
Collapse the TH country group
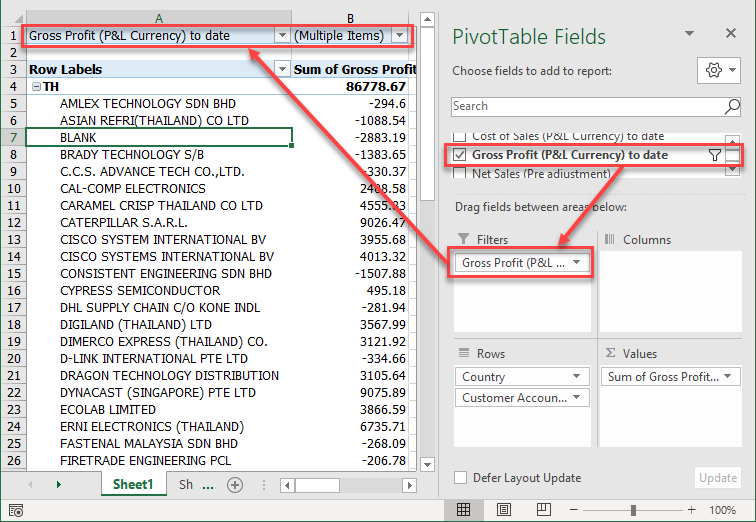(x=36, y=87)
